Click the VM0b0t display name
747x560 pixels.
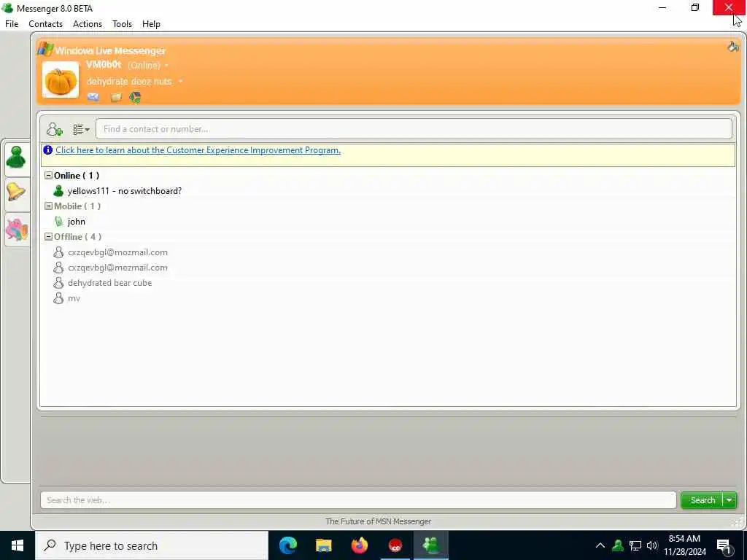pyautogui.click(x=104, y=64)
